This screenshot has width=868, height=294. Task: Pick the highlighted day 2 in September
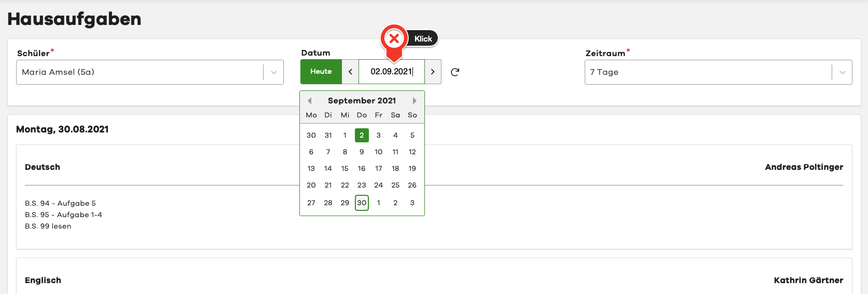[x=362, y=135]
